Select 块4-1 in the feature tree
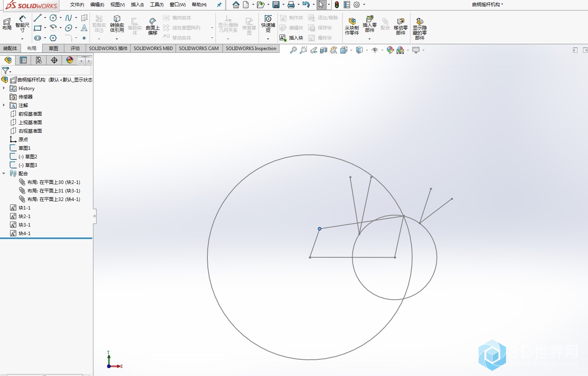Image resolution: width=588 pixels, height=376 pixels. [24, 233]
